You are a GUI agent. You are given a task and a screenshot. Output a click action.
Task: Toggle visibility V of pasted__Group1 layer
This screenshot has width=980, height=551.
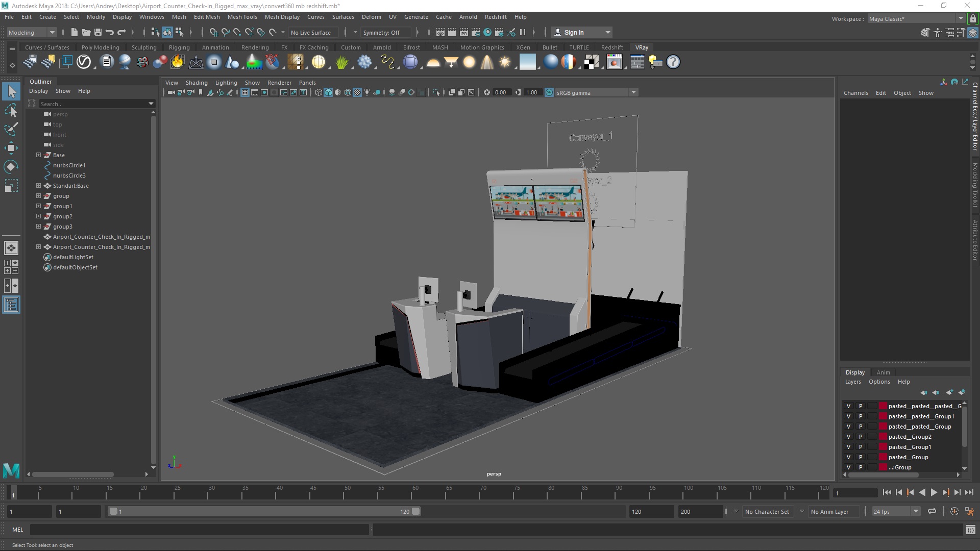[x=848, y=447]
